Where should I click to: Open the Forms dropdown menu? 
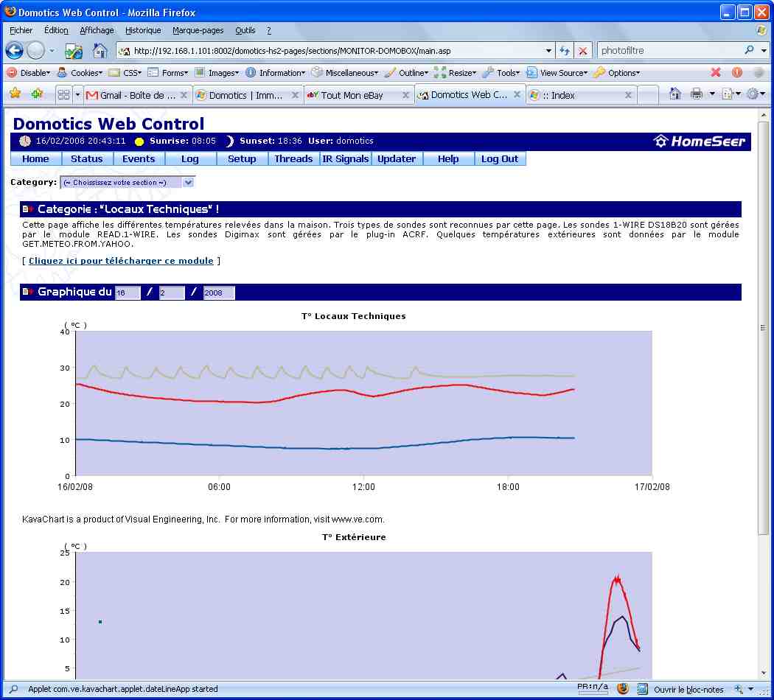[168, 72]
